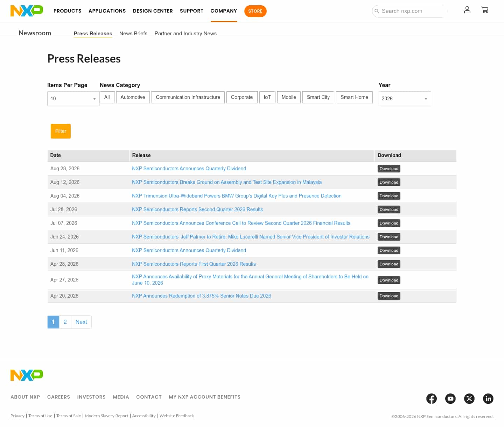The height and width of the screenshot is (427, 504).
Task: Open the Careers footer link
Action: pos(58,397)
